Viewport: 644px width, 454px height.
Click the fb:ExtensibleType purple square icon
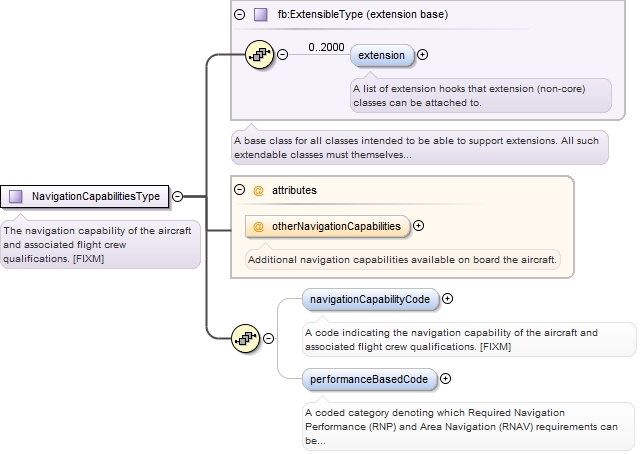[x=260, y=15]
